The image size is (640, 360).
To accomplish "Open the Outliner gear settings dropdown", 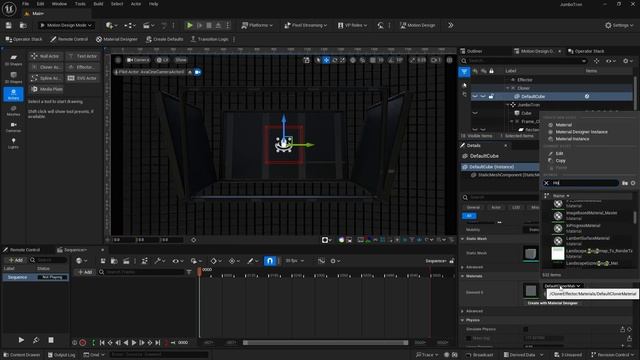I will click(x=628, y=61).
